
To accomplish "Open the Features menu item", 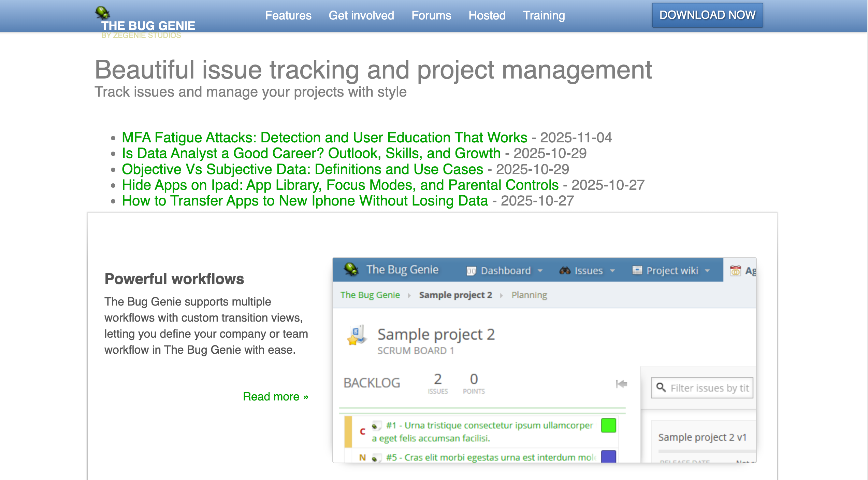I will [288, 15].
